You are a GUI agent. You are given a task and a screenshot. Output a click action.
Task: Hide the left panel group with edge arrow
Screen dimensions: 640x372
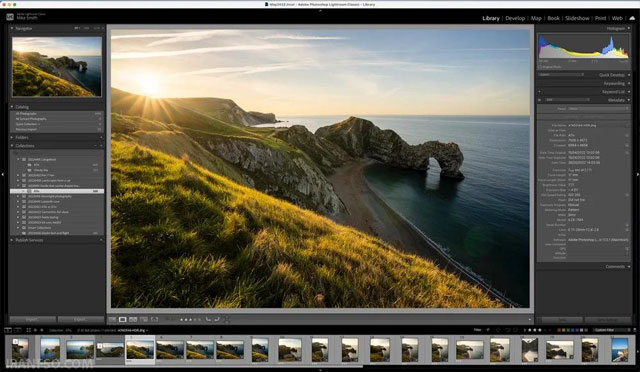(x=2, y=174)
